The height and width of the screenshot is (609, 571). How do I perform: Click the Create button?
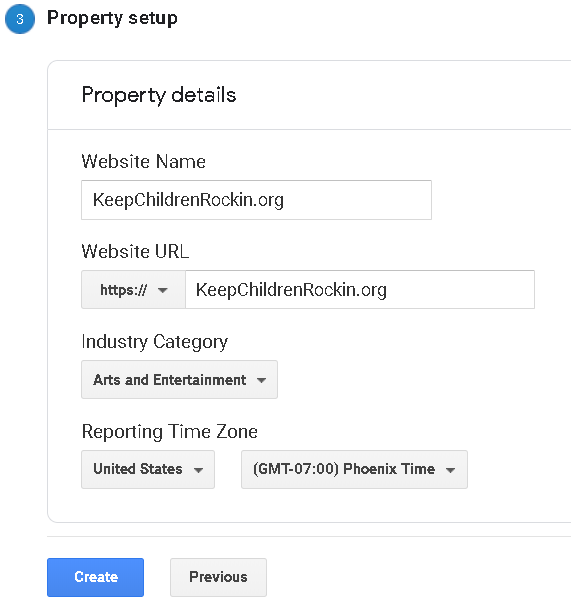click(96, 577)
